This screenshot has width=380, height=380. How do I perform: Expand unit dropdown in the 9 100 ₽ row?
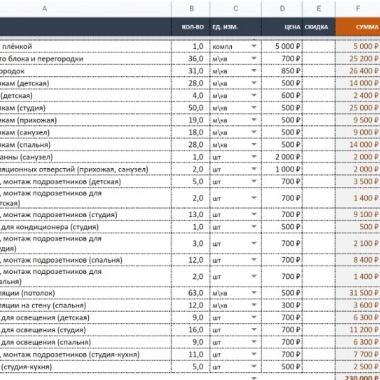click(x=254, y=214)
